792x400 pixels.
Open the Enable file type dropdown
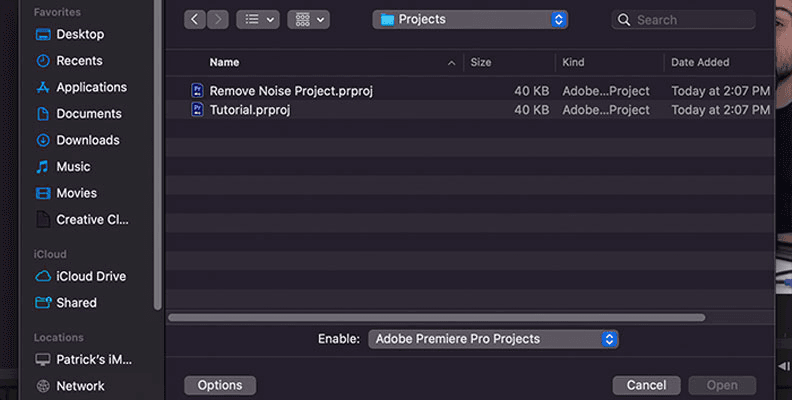[x=493, y=339]
